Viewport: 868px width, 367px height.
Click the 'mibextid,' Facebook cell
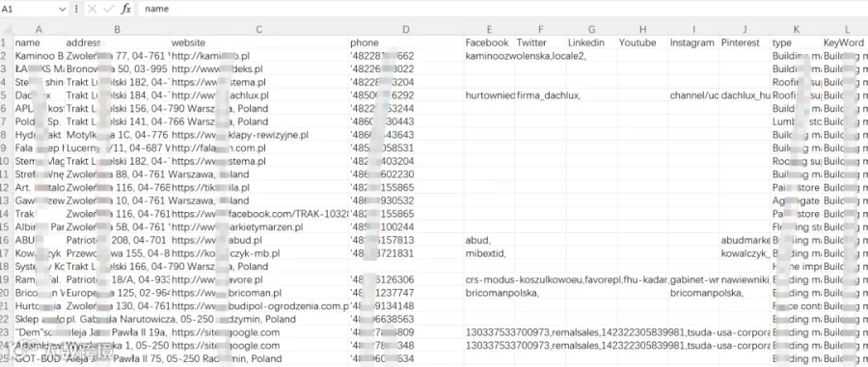click(x=489, y=253)
